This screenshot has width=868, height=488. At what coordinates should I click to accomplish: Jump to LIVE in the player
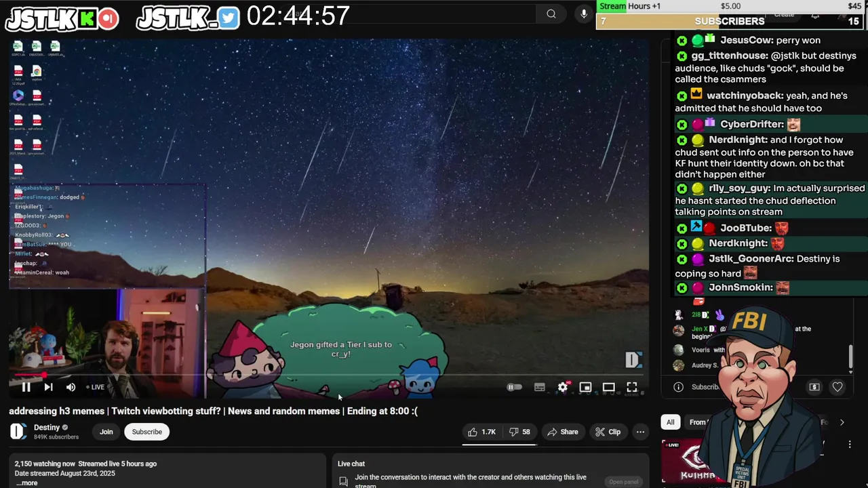click(x=95, y=387)
